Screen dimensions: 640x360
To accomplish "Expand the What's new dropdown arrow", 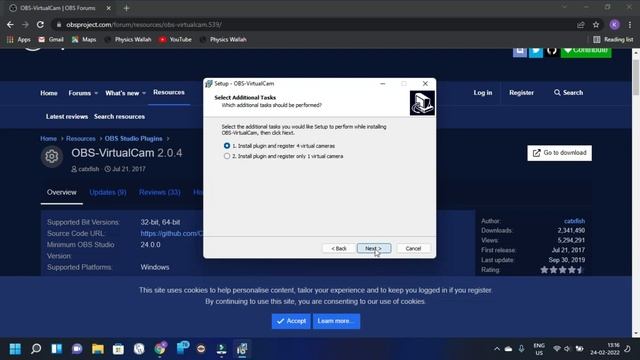I will (144, 93).
